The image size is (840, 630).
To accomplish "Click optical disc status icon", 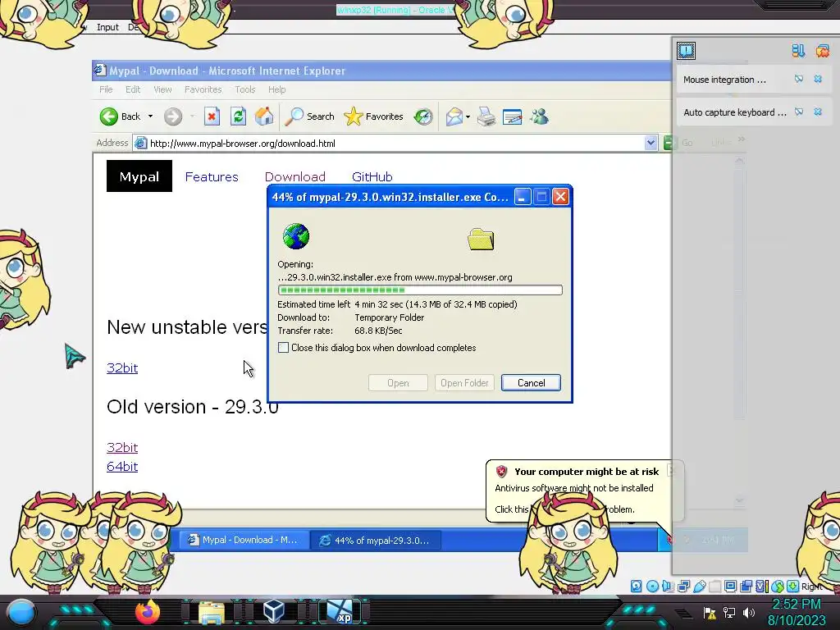I will [x=652, y=586].
